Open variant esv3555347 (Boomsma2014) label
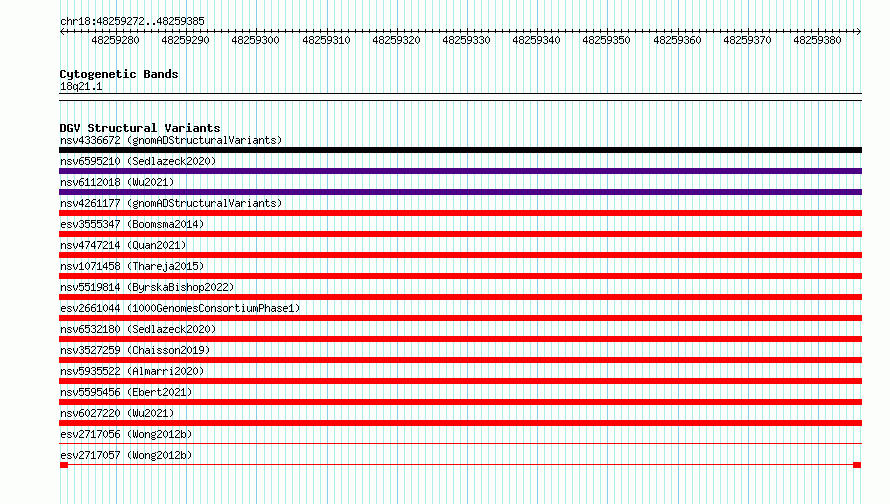This screenshot has height=504, width=890. click(132, 224)
